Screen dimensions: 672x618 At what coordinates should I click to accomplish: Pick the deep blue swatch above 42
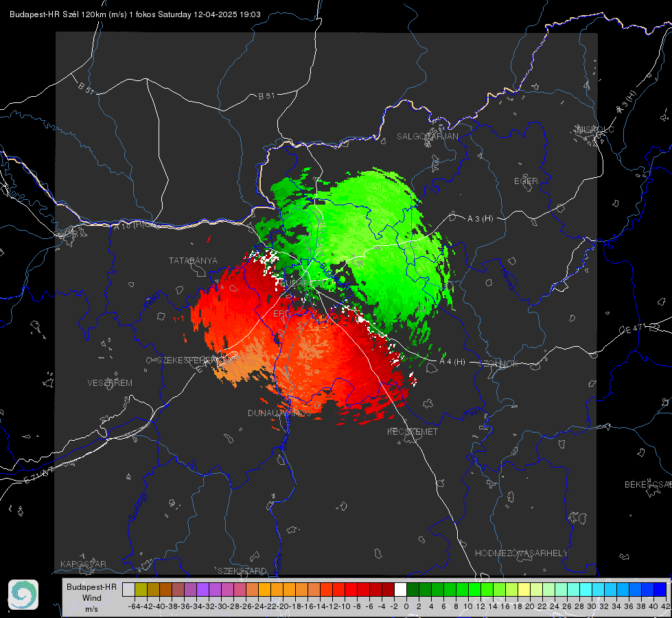[x=660, y=589]
